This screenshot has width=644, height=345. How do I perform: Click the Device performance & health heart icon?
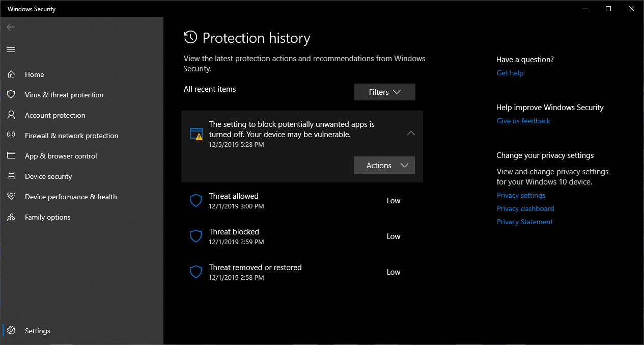click(x=11, y=197)
